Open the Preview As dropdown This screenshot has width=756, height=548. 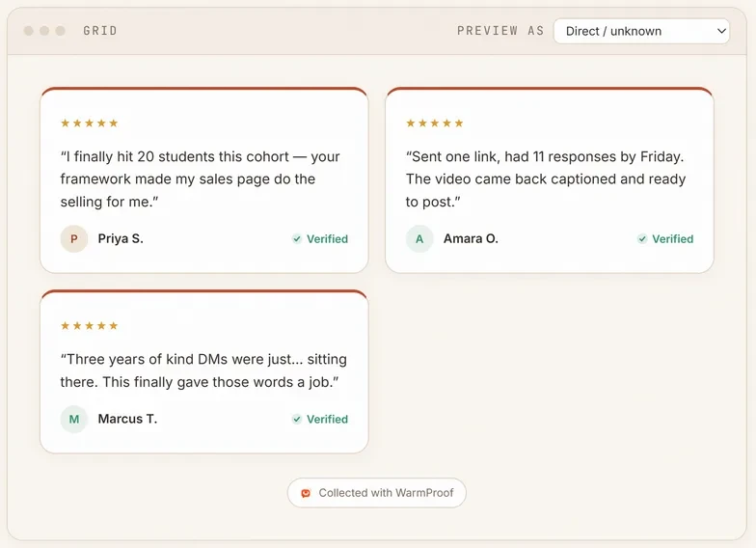tap(641, 31)
